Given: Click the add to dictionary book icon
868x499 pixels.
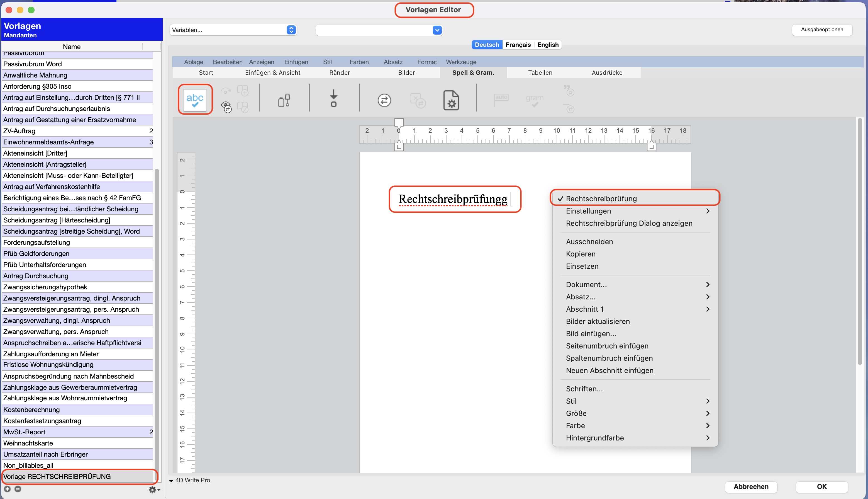Looking at the screenshot, I should (x=243, y=91).
